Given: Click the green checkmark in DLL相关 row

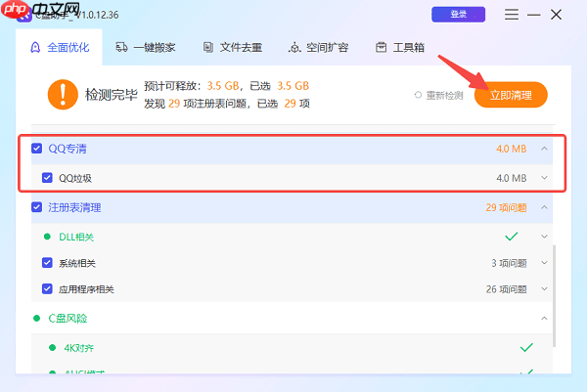Looking at the screenshot, I should coord(512,237).
